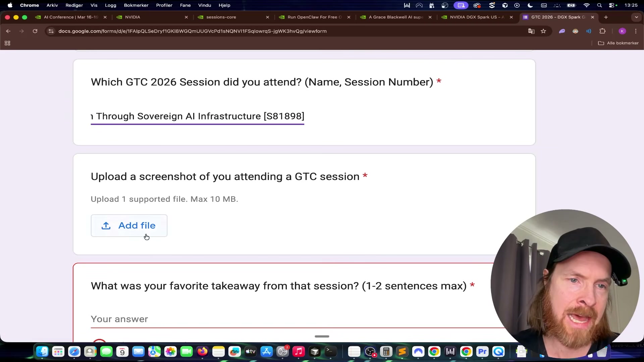Toggle the Focus moon icon in menu bar
644x362 pixels.
pyautogui.click(x=530, y=5)
